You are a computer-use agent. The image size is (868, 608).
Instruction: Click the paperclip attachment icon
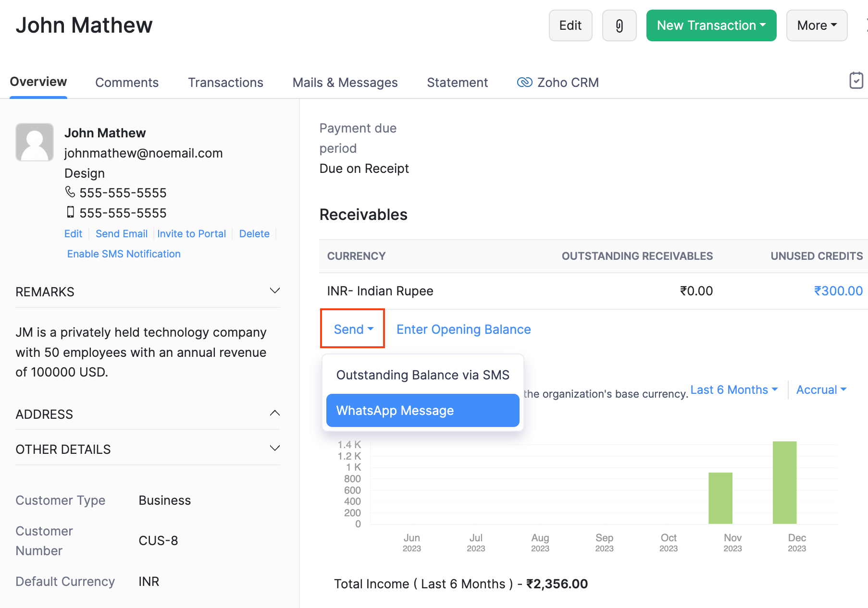tap(619, 25)
